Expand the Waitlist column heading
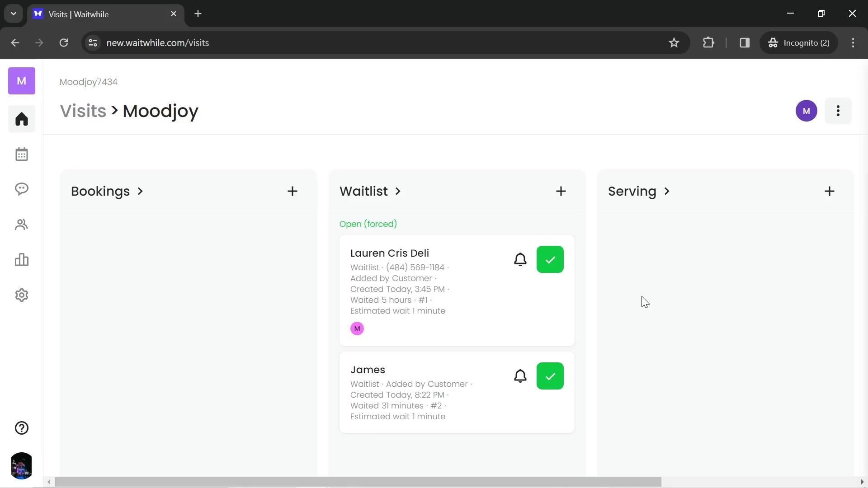 370,191
